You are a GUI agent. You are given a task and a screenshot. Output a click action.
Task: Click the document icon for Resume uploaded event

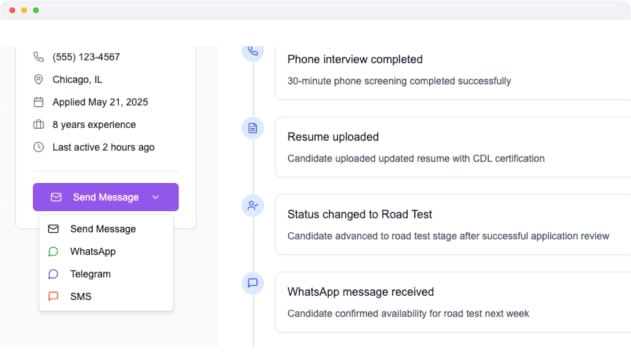pos(253,128)
